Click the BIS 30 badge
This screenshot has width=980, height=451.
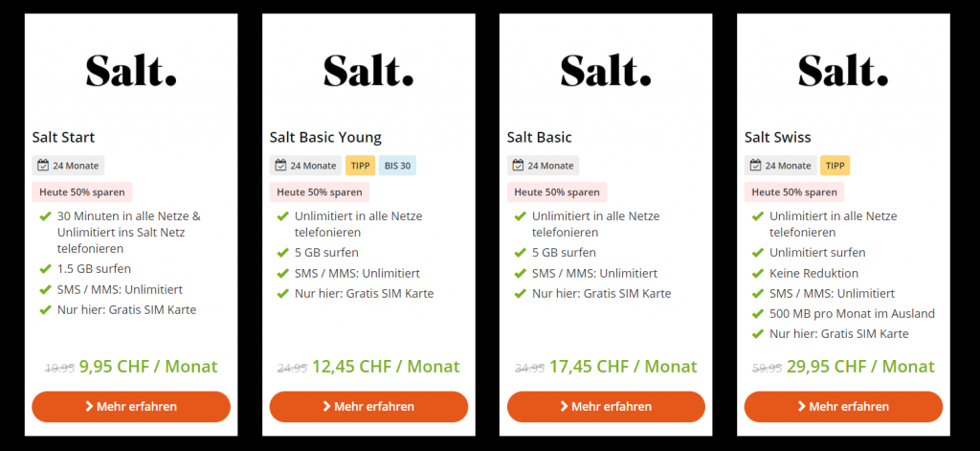coord(397,166)
